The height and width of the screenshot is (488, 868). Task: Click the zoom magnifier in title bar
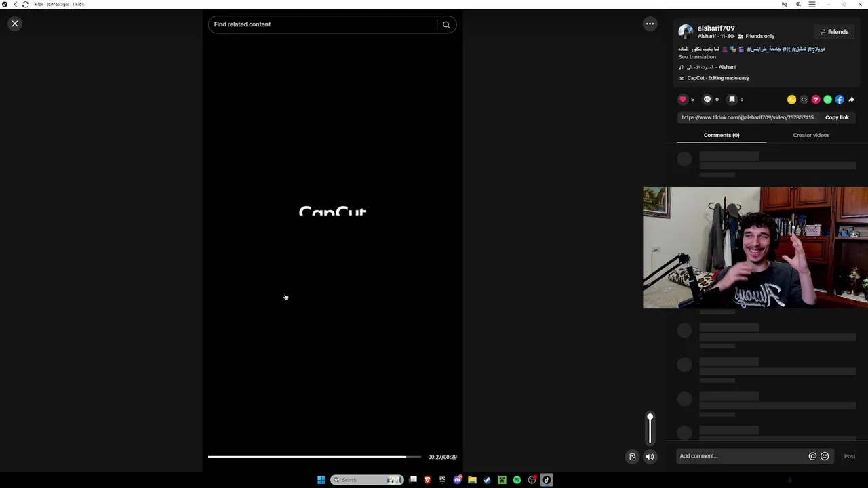click(798, 4)
